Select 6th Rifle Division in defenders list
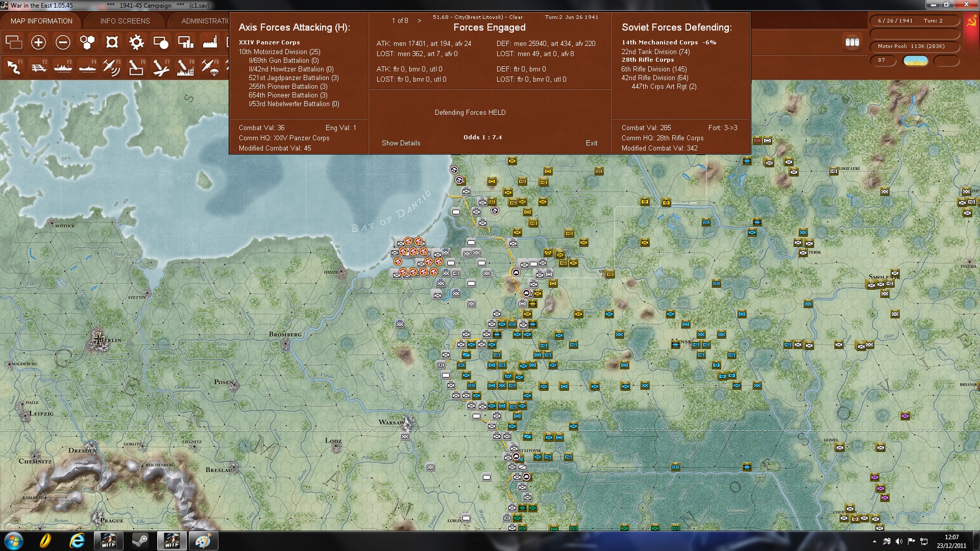980x551 pixels. [654, 69]
